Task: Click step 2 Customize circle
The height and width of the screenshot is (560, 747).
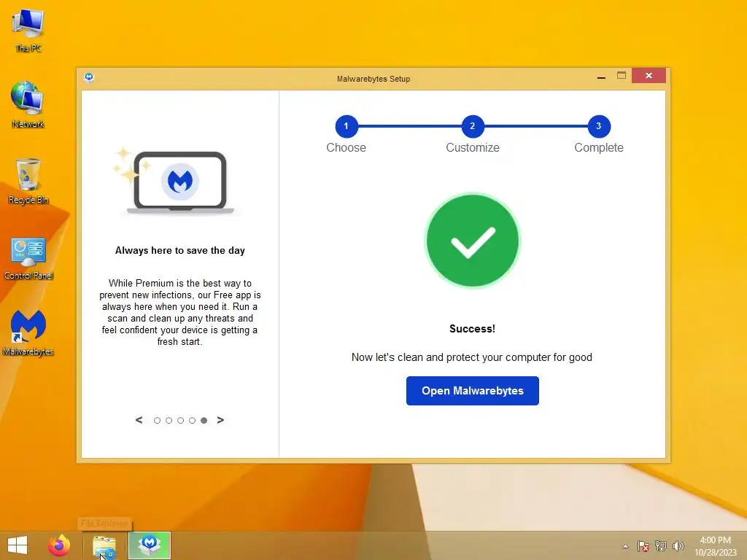Action: coord(473,126)
